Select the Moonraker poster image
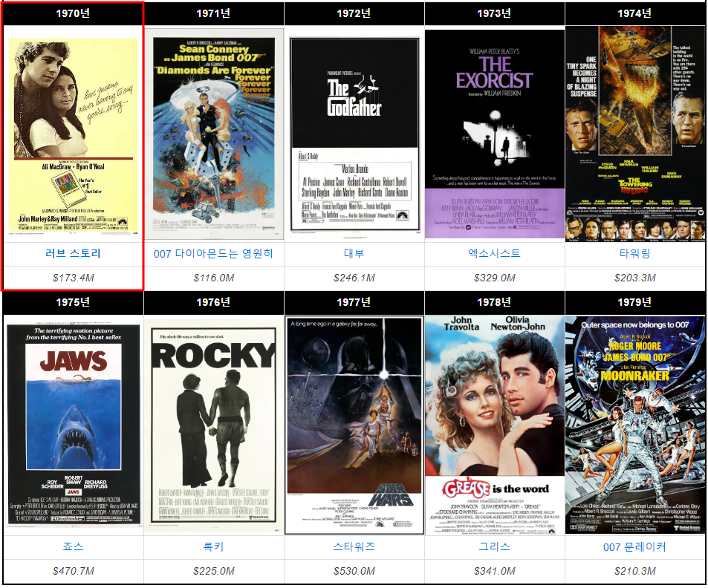This screenshot has width=708, height=588. point(635,425)
